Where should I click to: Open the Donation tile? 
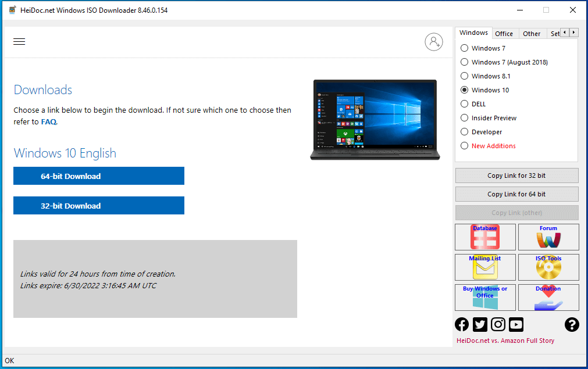[x=548, y=298]
